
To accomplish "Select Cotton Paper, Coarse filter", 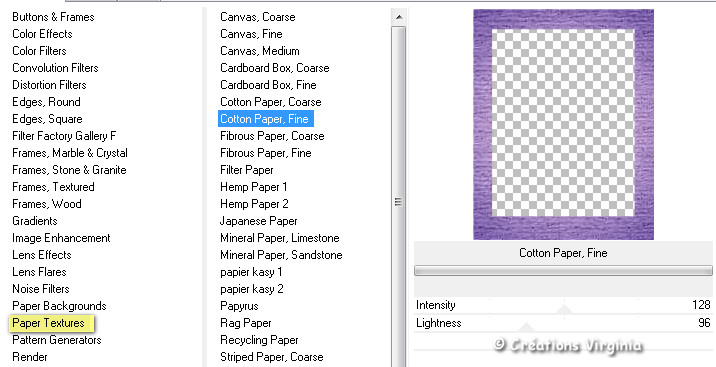I will tap(270, 102).
